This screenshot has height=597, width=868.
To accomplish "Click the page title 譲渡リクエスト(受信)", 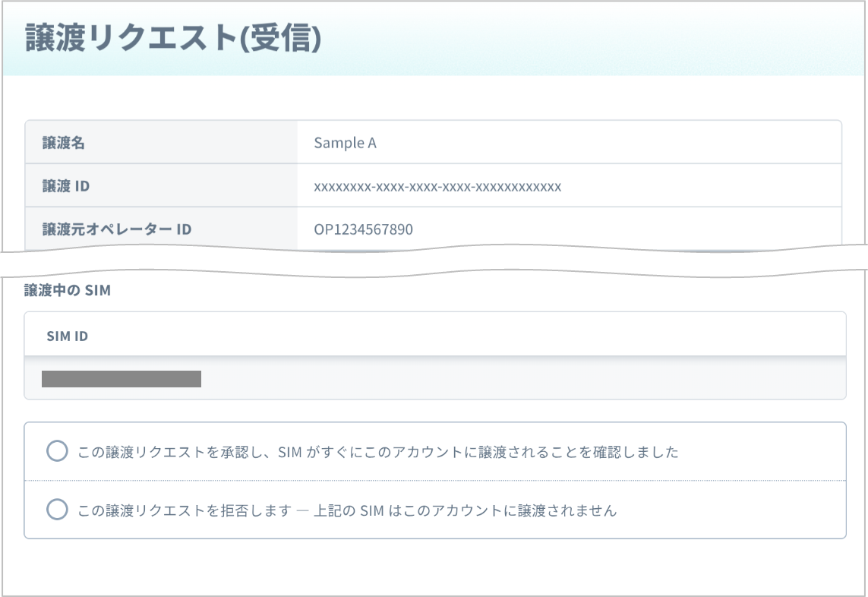I will click(x=173, y=38).
